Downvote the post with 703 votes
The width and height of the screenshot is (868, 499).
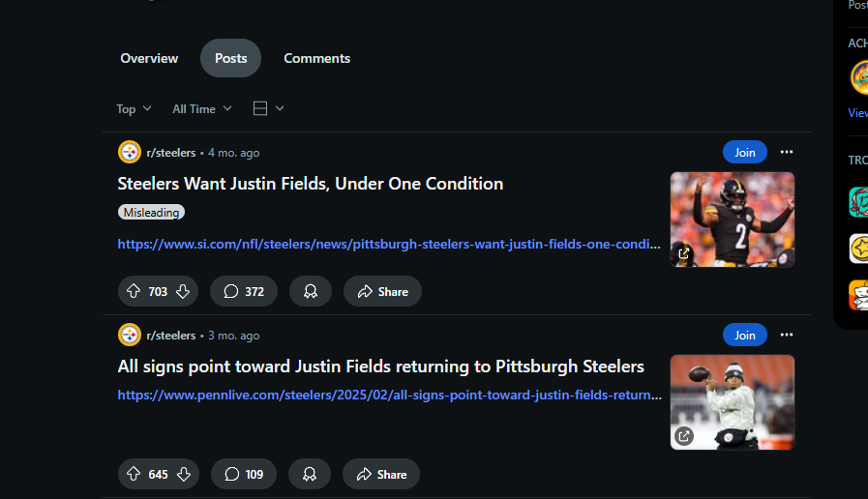(x=183, y=291)
